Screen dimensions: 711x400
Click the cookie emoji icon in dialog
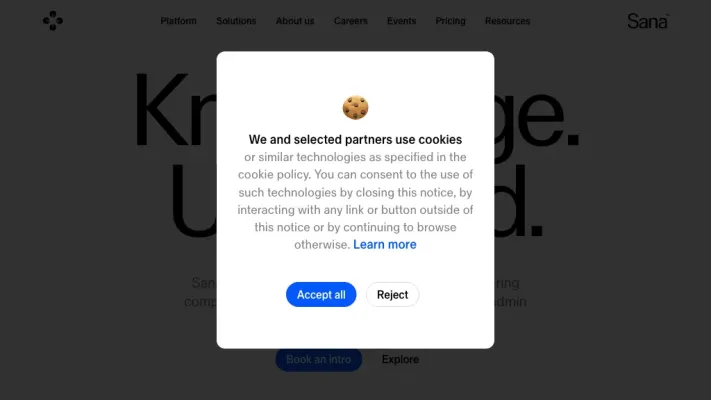(355, 107)
